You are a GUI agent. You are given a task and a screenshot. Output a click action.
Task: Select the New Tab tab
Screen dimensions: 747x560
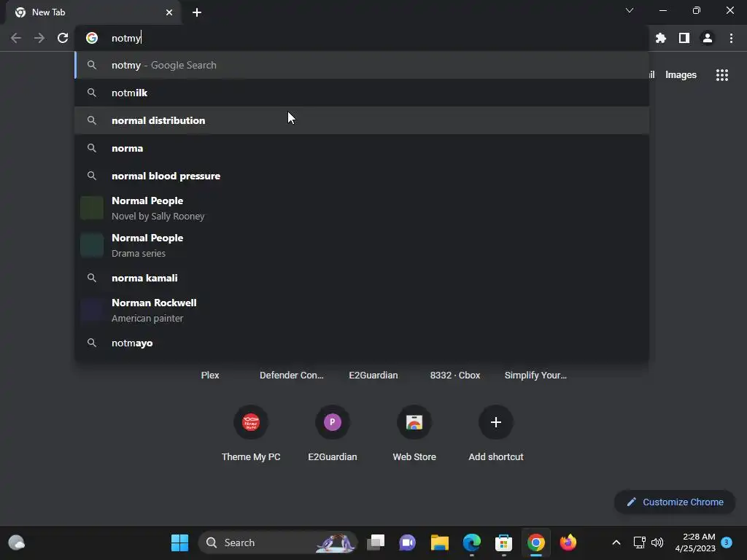93,12
